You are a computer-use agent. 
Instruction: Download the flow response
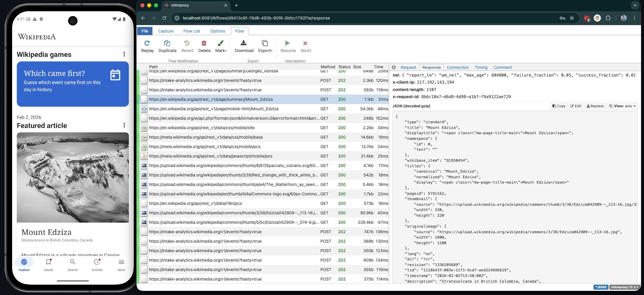pos(244,46)
